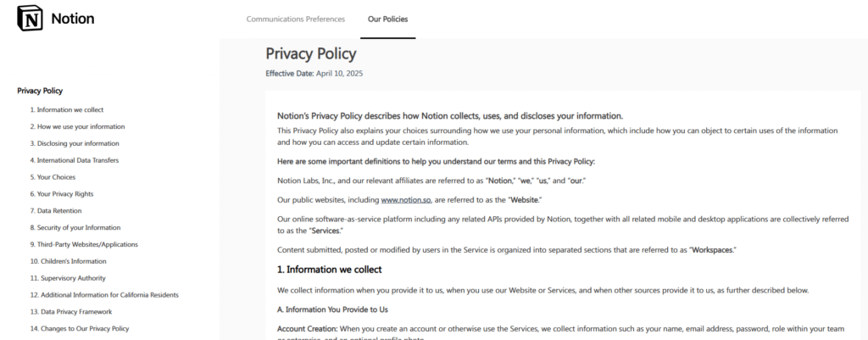This screenshot has height=340, width=868.
Task: Navigate to Security of your Information
Action: tap(75, 227)
